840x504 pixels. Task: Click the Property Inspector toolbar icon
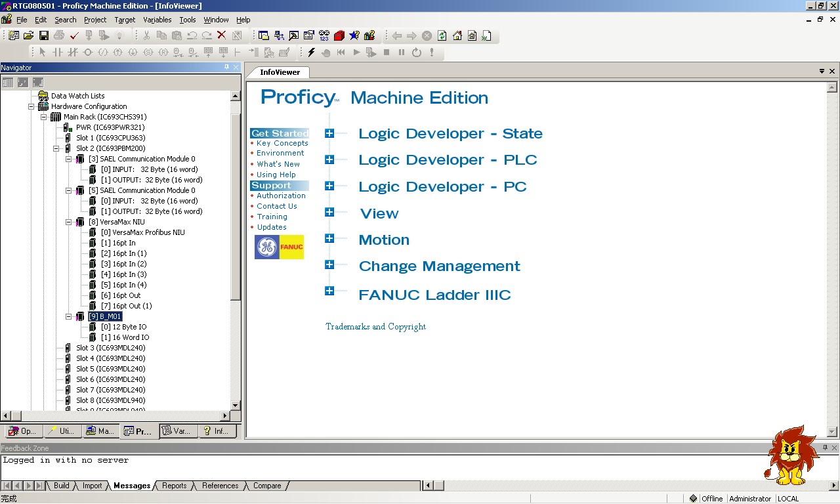(308, 35)
